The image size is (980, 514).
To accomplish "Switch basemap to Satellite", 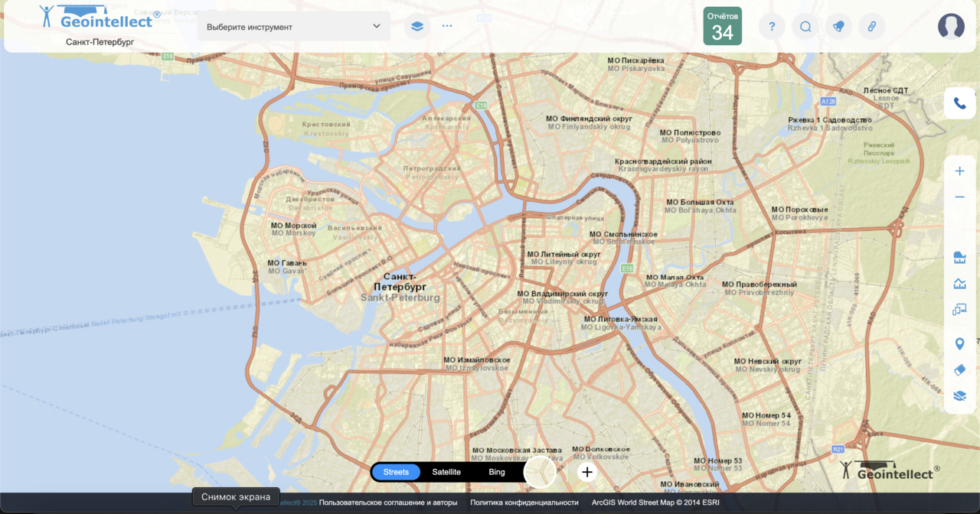I will (x=446, y=472).
